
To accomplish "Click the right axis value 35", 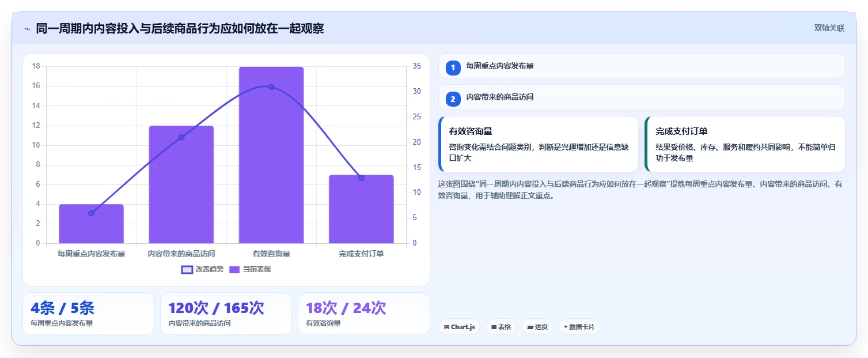I will (x=417, y=66).
